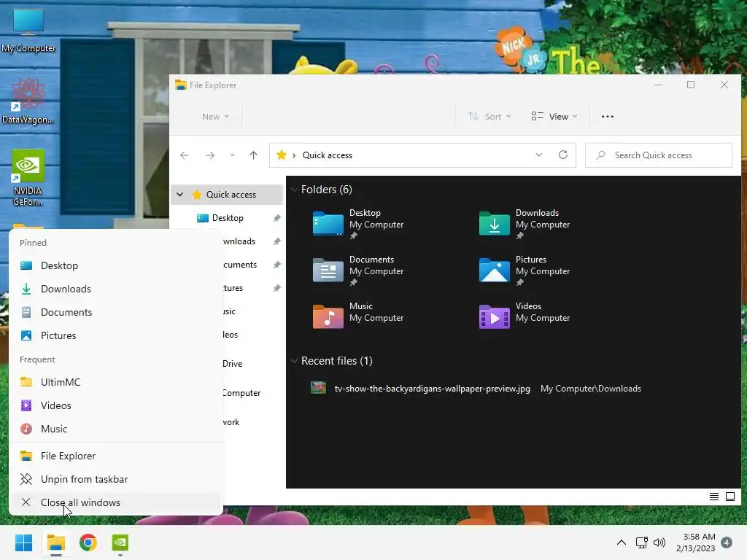Image resolution: width=747 pixels, height=560 pixels.
Task: Refresh the Quick access view
Action: point(563,155)
